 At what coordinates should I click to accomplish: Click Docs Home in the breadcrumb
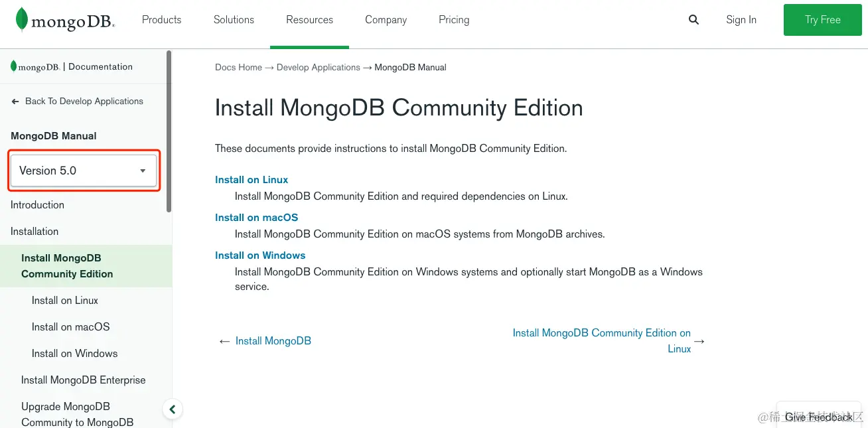point(238,68)
